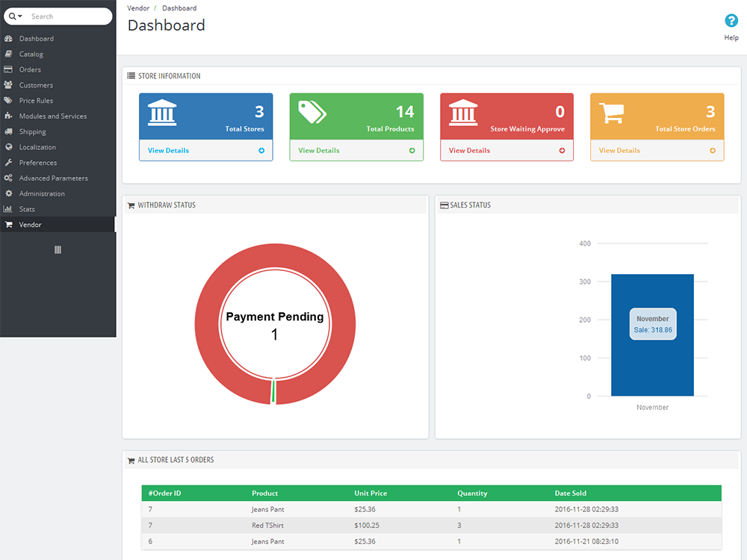Click the Dashboard speedometer icon in sidebar
Image resolution: width=747 pixels, height=560 pixels.
tap(8, 39)
